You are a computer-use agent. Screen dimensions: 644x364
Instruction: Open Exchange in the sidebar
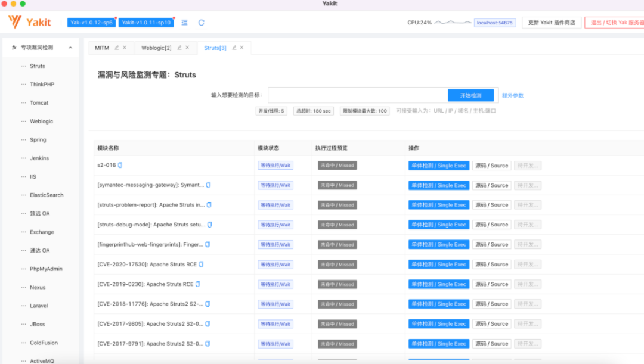41,232
